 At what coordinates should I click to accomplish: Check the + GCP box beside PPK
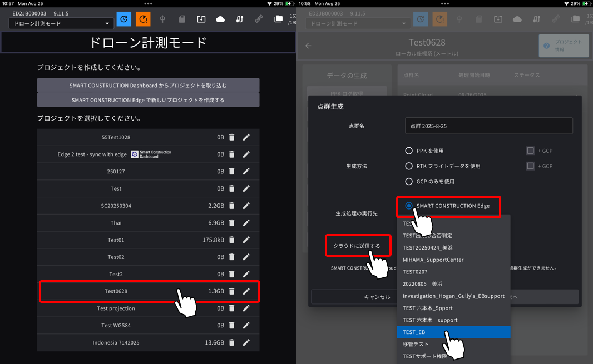tap(530, 151)
